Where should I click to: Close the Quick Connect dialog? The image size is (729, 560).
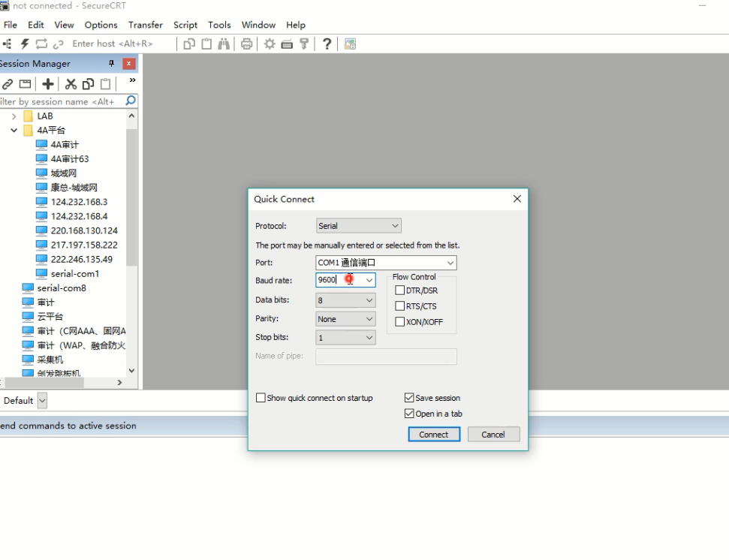pyautogui.click(x=517, y=199)
